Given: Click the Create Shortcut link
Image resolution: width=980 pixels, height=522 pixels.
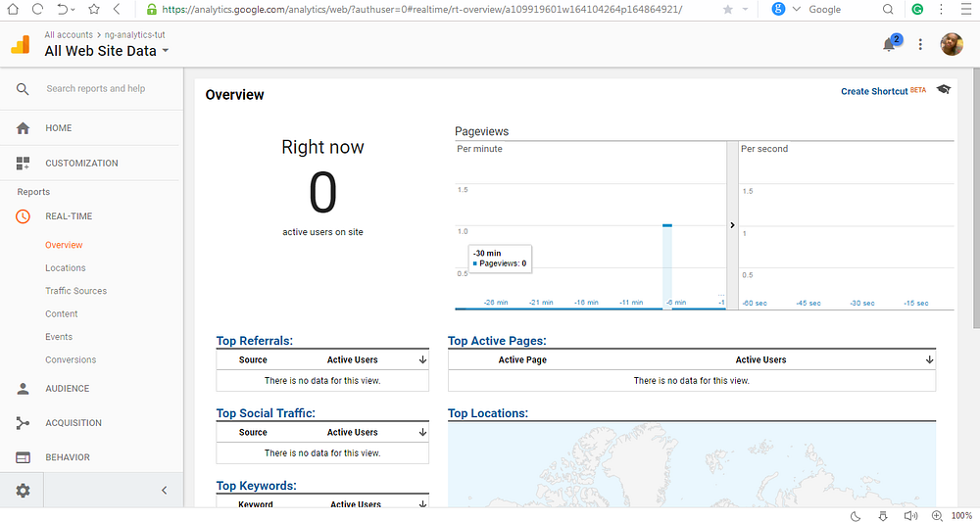Looking at the screenshot, I should pos(874,91).
